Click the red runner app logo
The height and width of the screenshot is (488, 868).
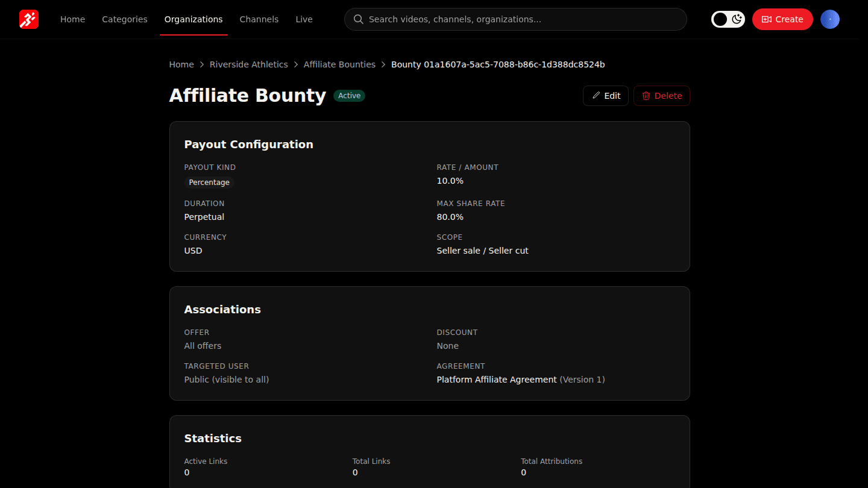[x=29, y=19]
